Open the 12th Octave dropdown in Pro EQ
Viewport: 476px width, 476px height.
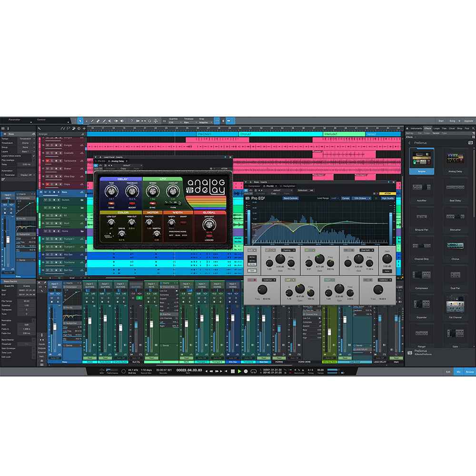tap(362, 198)
